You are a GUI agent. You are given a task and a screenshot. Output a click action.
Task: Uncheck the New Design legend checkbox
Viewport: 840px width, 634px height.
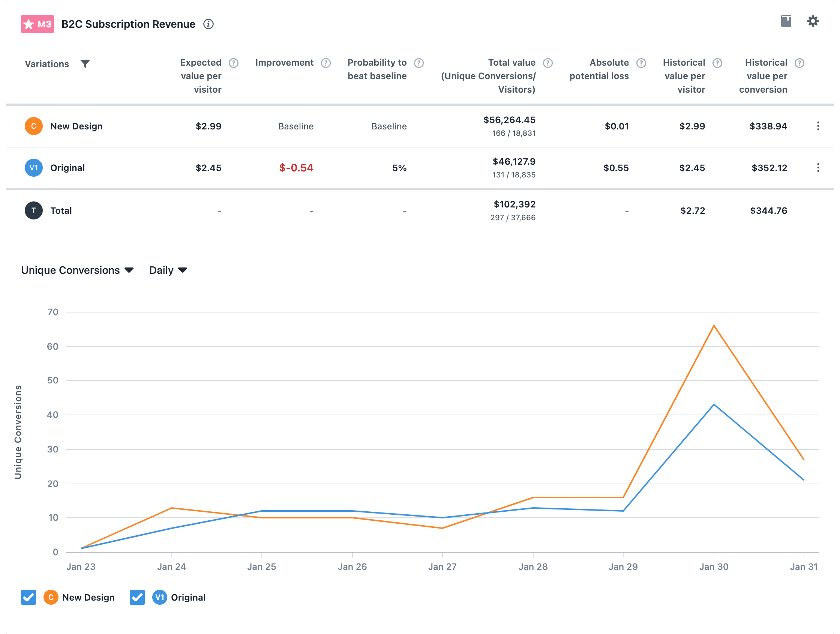[x=28, y=597]
